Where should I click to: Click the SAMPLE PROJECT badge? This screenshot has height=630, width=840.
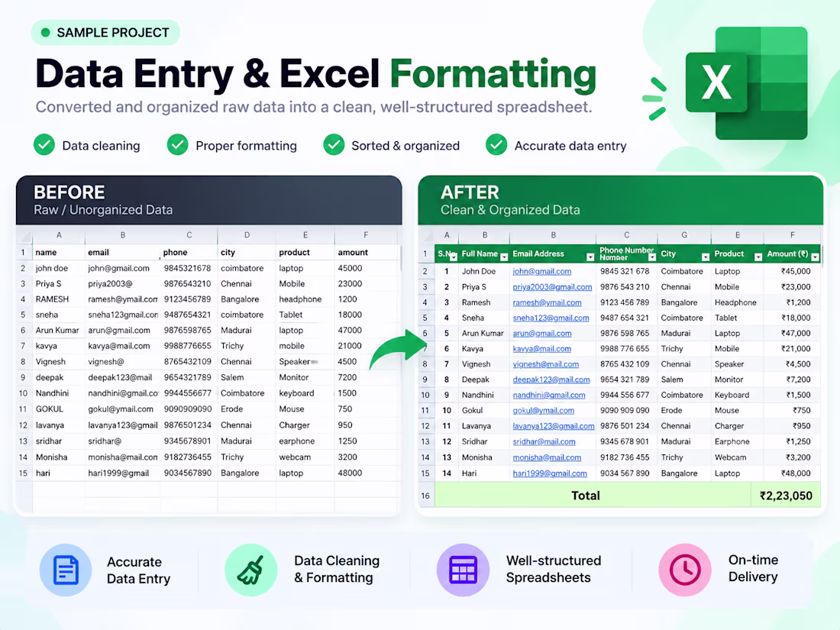pos(105,33)
